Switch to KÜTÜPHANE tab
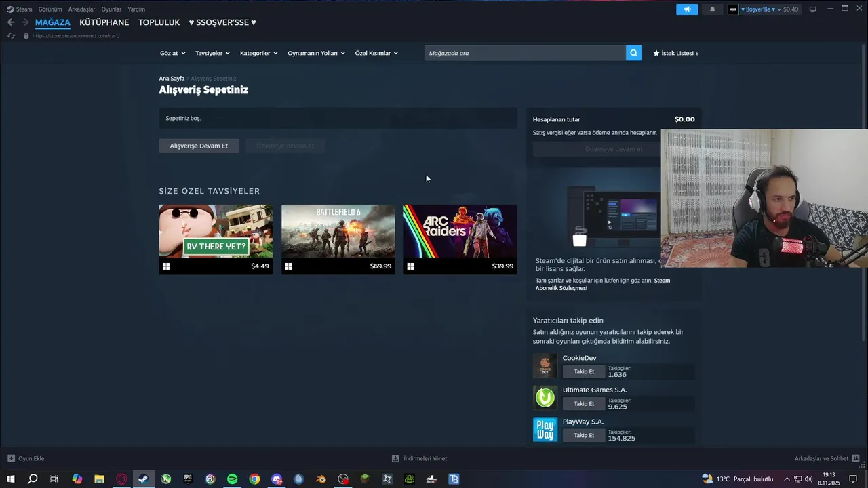The image size is (868, 488). click(x=104, y=22)
